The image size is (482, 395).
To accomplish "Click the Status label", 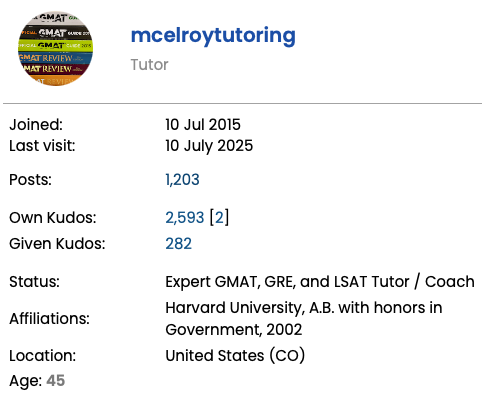I will 34,282.
